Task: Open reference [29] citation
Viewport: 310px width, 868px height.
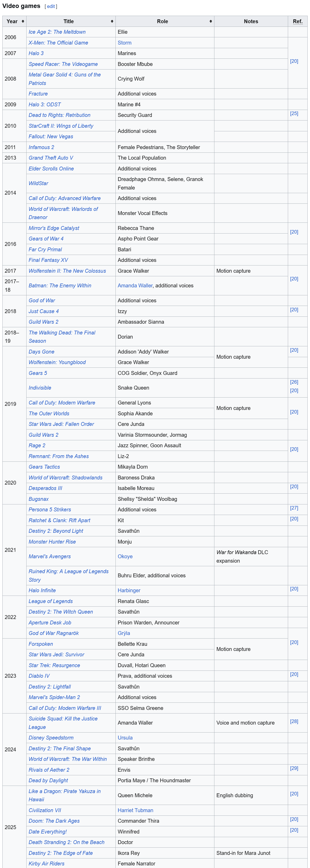Action: [294, 768]
